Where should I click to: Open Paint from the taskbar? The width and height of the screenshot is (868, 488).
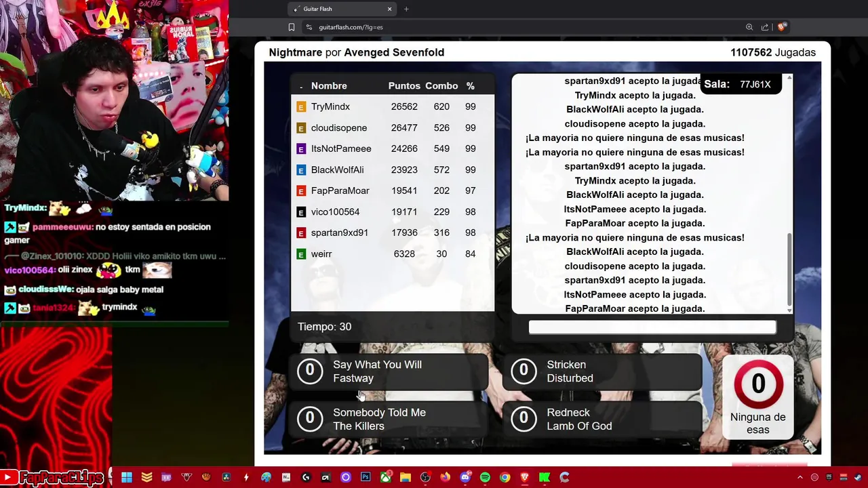266,477
